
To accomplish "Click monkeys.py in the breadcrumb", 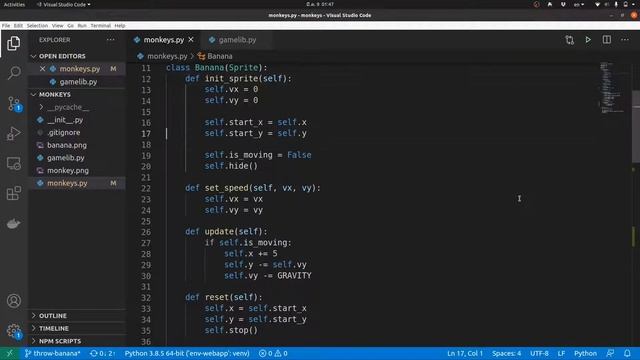I will (x=167, y=56).
